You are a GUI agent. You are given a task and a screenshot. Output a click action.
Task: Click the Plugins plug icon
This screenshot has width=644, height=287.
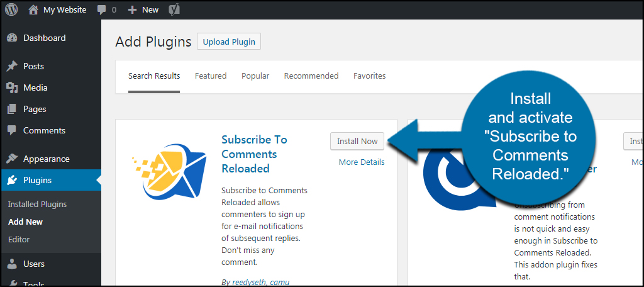click(x=13, y=180)
